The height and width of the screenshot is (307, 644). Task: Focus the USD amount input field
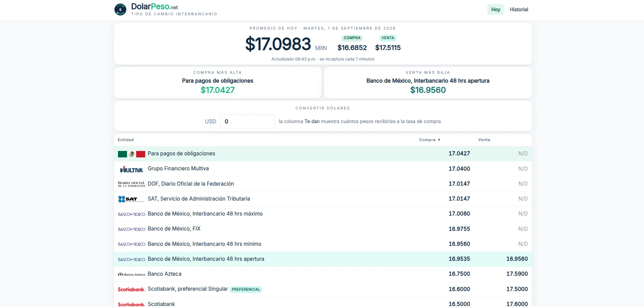[x=247, y=121]
